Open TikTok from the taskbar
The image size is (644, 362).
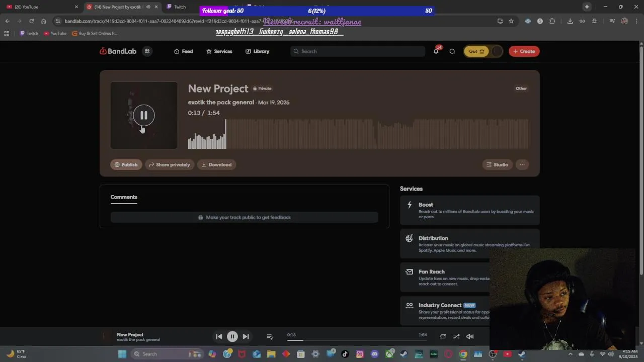[345, 354]
